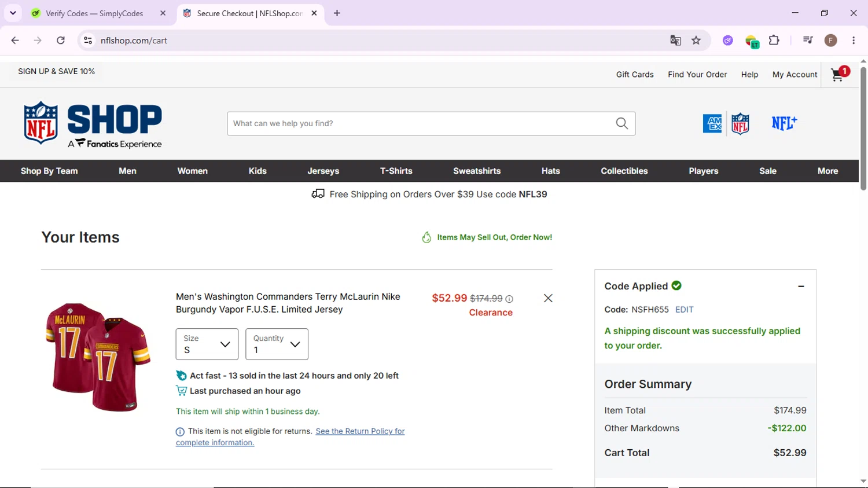Screen dimensions: 868x488
Task: Click the green coupon extension icon
Action: [752, 41]
